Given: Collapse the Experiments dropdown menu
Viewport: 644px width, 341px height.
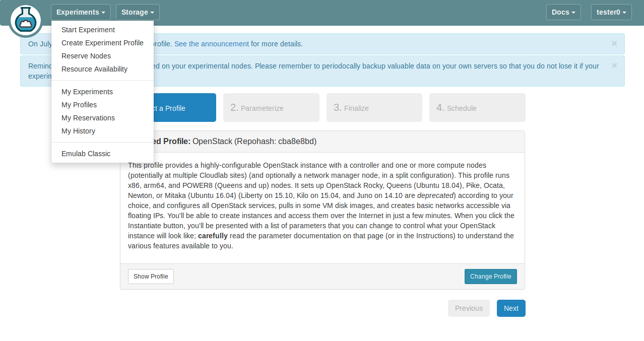Looking at the screenshot, I should [x=81, y=12].
